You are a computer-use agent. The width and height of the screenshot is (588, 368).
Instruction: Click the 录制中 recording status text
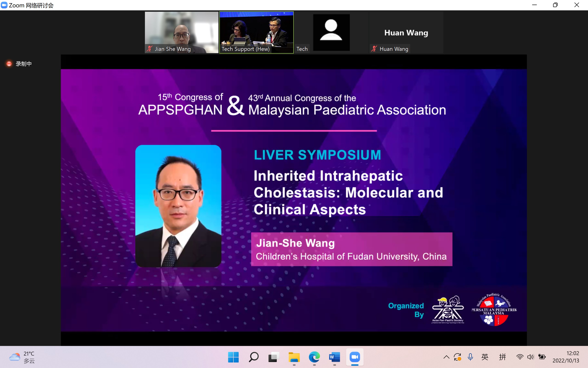tap(24, 64)
